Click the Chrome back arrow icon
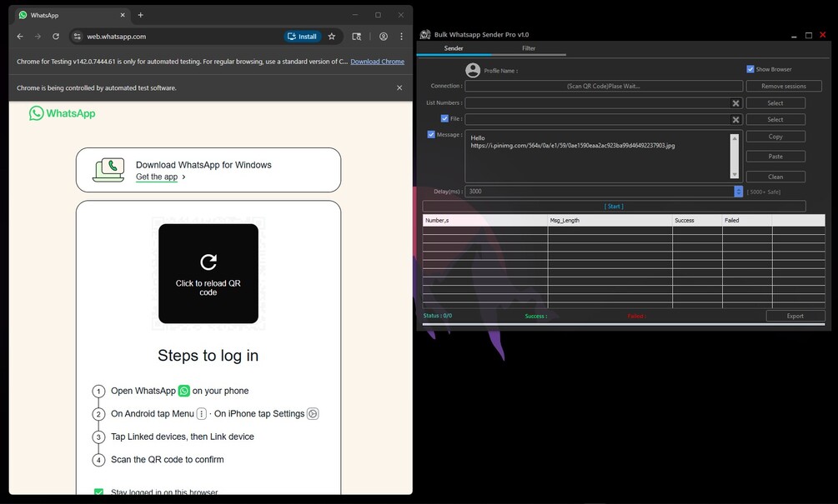838x504 pixels. pos(20,37)
